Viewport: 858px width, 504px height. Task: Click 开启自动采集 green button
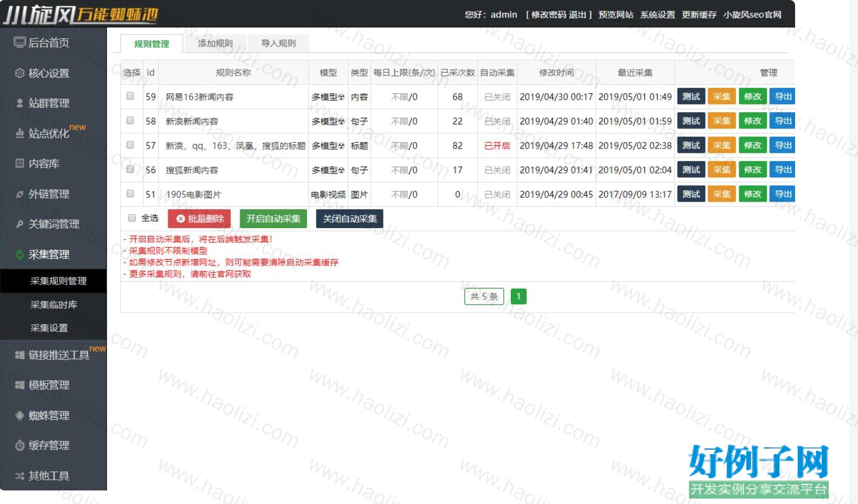click(273, 219)
